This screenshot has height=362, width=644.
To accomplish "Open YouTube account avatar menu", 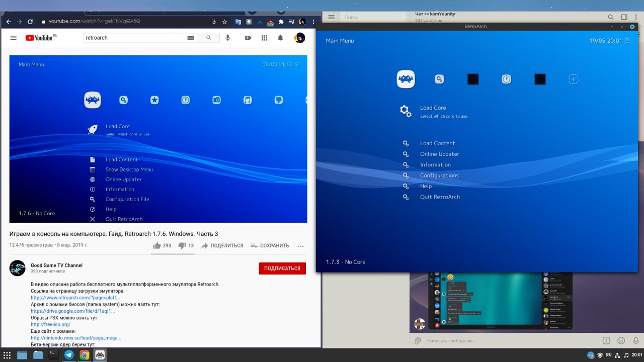I will 300,38.
